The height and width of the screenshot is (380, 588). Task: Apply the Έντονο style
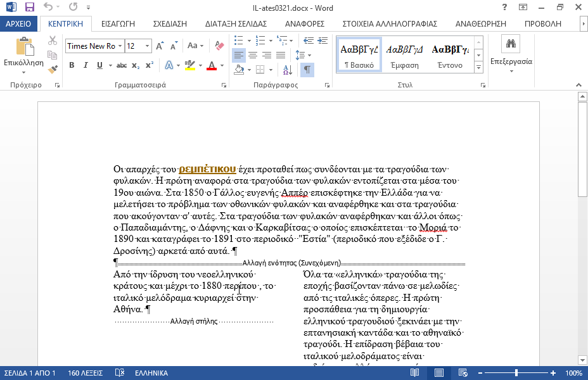pos(450,54)
